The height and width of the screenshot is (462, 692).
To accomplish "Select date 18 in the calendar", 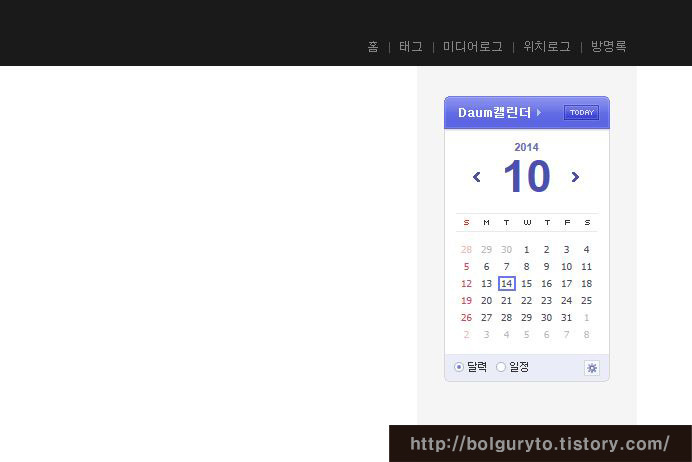I will pyautogui.click(x=587, y=284).
